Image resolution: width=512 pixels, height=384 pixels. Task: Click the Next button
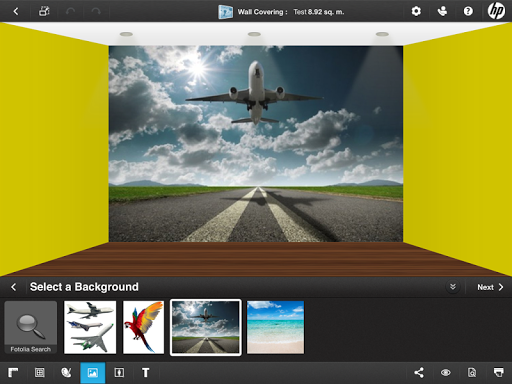(490, 287)
